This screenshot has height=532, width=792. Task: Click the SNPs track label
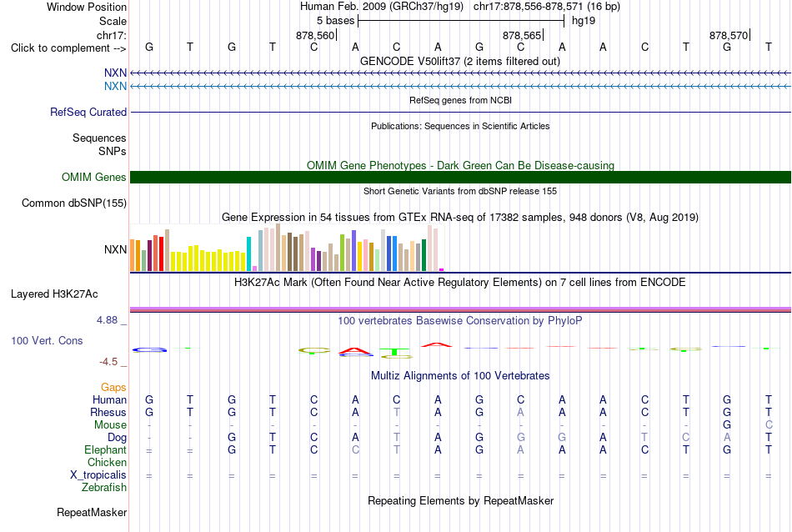(x=113, y=151)
